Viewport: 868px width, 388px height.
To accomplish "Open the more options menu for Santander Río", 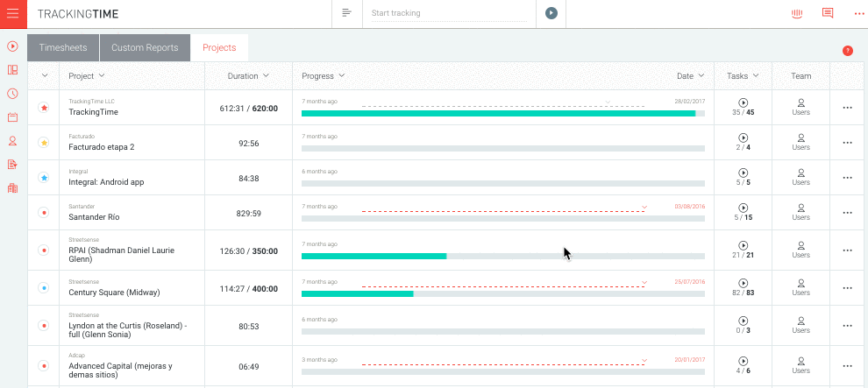I will (847, 213).
